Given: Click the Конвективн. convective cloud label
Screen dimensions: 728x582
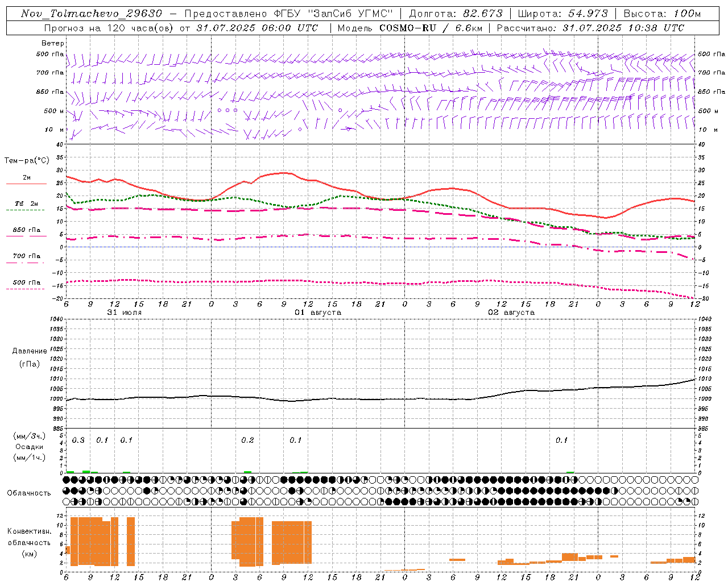Looking at the screenshot, I should click(x=29, y=531).
